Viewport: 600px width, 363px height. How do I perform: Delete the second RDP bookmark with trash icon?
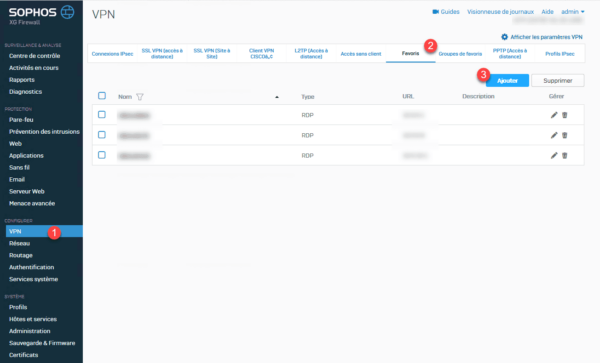(x=564, y=135)
